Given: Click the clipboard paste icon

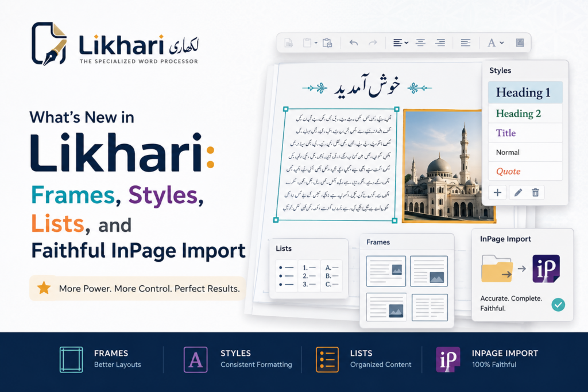Looking at the screenshot, I should click(x=307, y=42).
